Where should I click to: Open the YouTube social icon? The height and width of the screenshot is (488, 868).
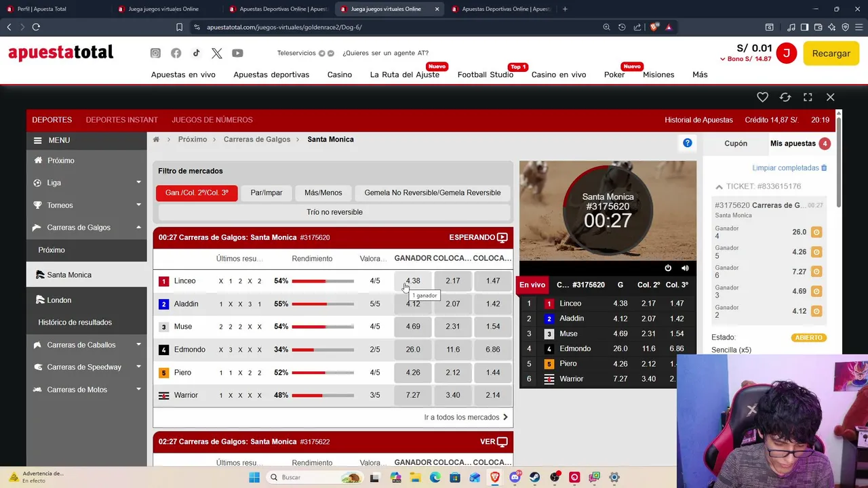tap(237, 53)
